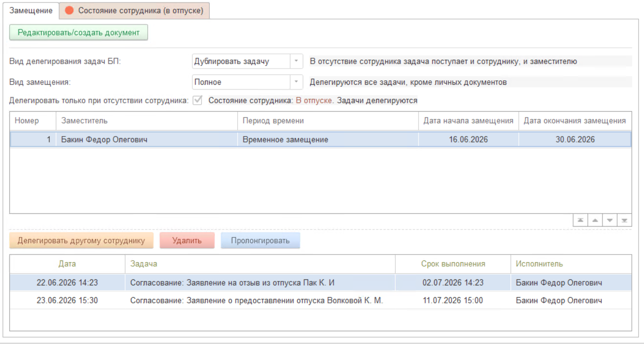Click description Делегируются все задачи, кроме личных
The image size is (644, 346).
(x=408, y=82)
